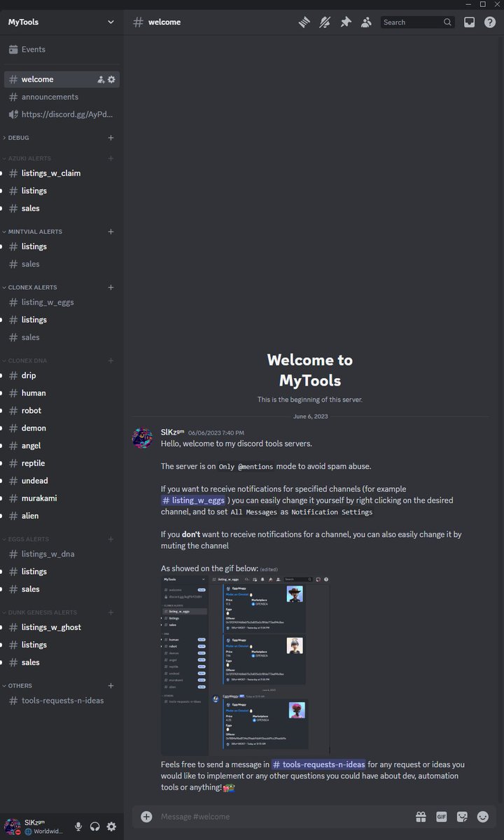Open tools-requests-n-ideas channel in sidebar
The height and width of the screenshot is (840, 504).
(x=62, y=700)
